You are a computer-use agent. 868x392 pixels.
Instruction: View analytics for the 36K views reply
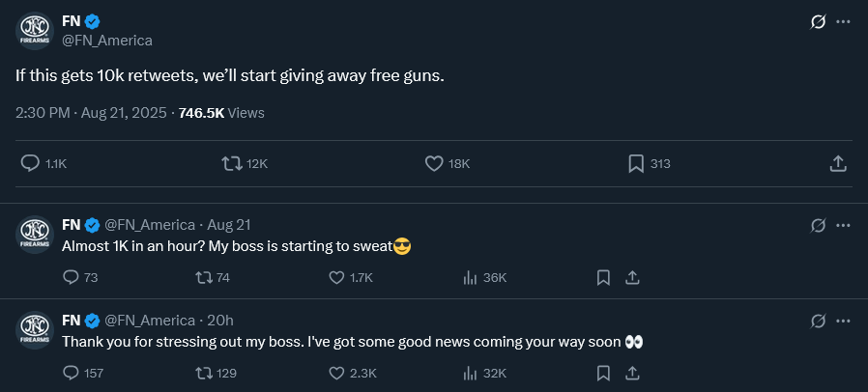point(471,278)
